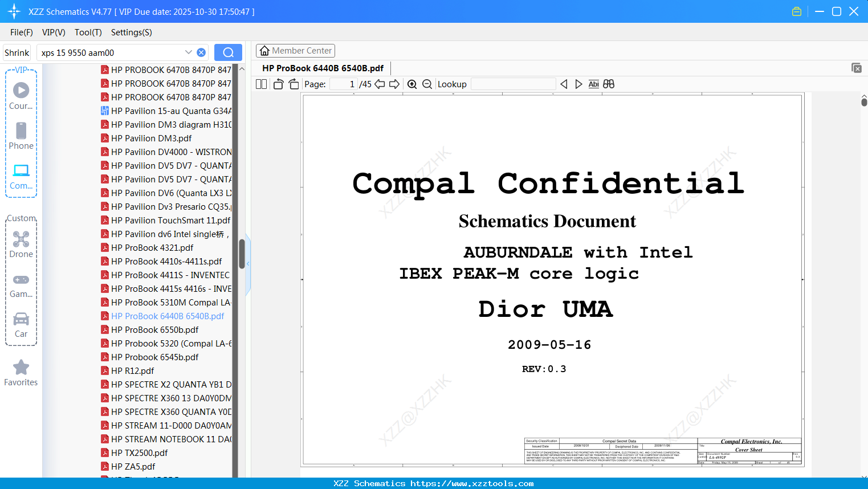Open HP Pavilion 15-au Quanta G34A file
Image resolution: width=868 pixels, height=489 pixels.
click(x=166, y=111)
